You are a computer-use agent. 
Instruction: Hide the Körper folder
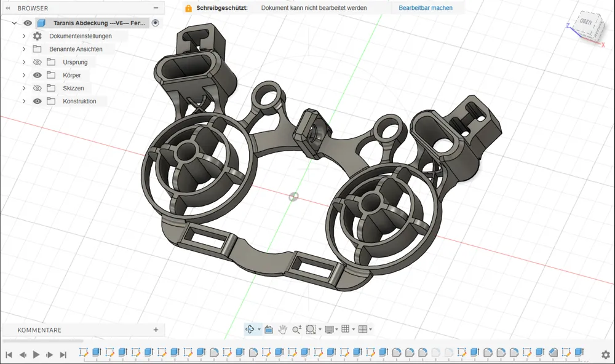click(x=38, y=75)
